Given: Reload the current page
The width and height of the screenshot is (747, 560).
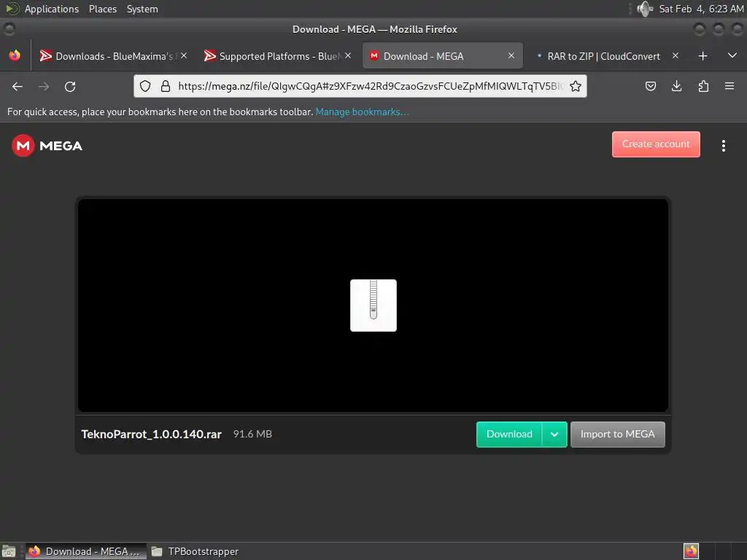Looking at the screenshot, I should pyautogui.click(x=70, y=86).
